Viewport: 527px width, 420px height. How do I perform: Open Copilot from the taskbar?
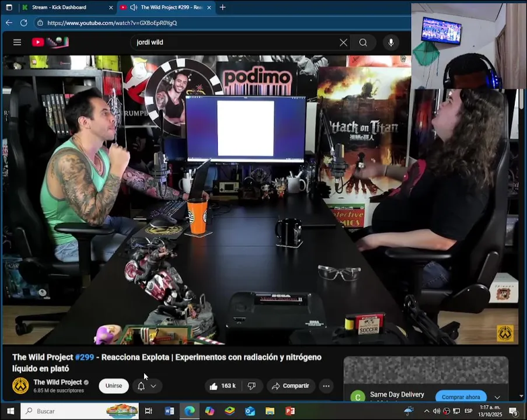coord(210,411)
